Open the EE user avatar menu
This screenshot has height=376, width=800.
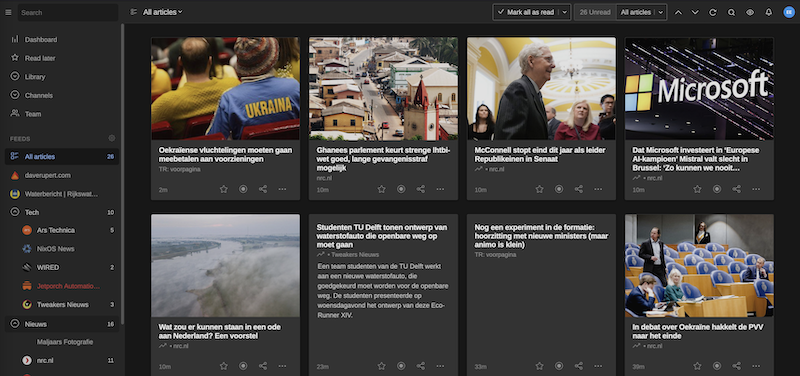(x=789, y=12)
